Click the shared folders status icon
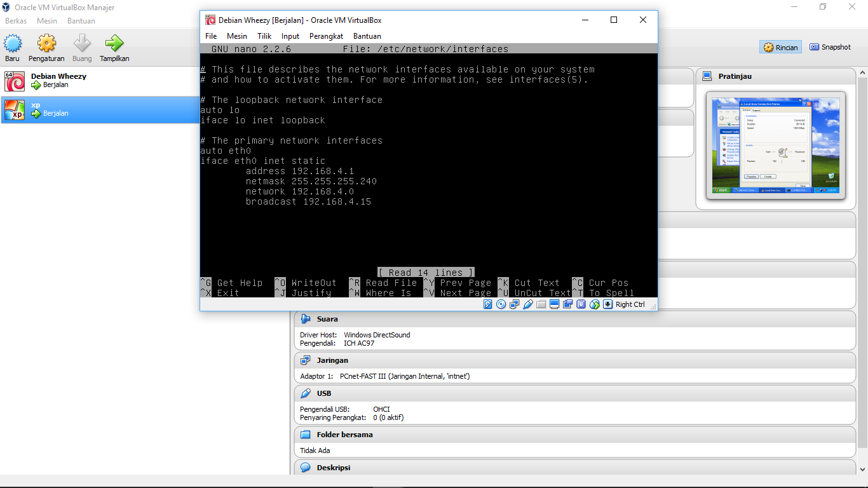The height and width of the screenshot is (488, 868). click(x=541, y=304)
